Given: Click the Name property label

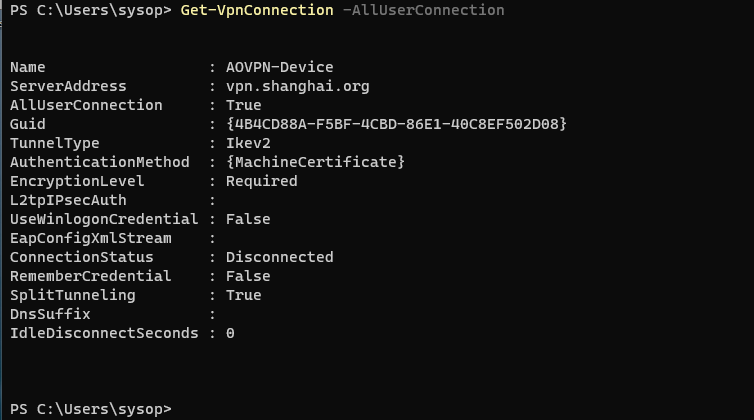Looking at the screenshot, I should [27, 67].
